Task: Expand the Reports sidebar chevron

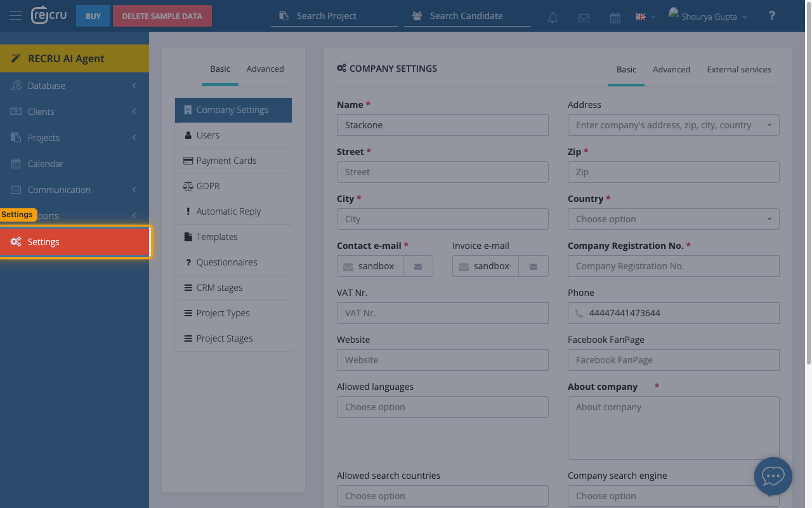Action: pyautogui.click(x=134, y=215)
